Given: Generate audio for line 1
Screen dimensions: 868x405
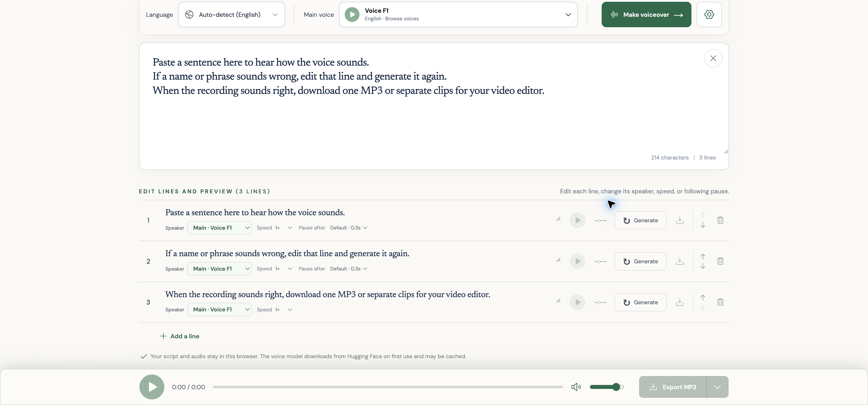Looking at the screenshot, I should pos(640,220).
